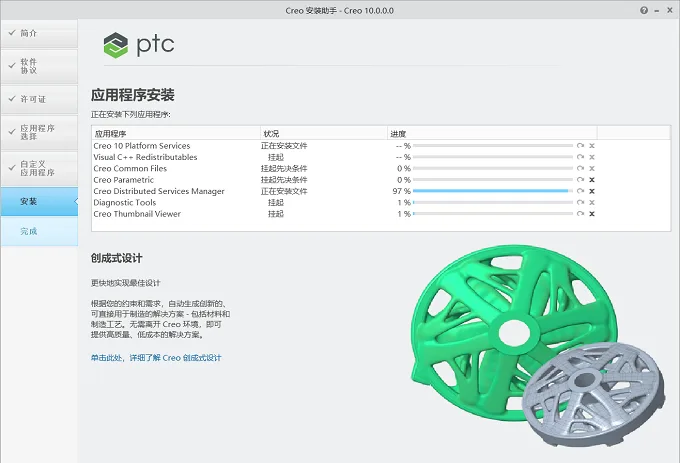Retry Creo Thumbnail Viewer installation

point(580,214)
